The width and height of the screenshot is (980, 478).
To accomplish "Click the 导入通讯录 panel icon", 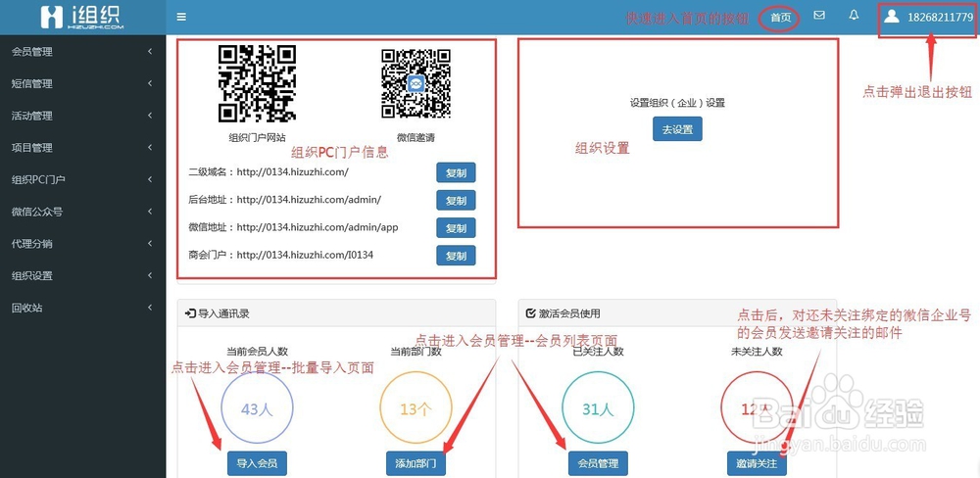I will point(191,313).
